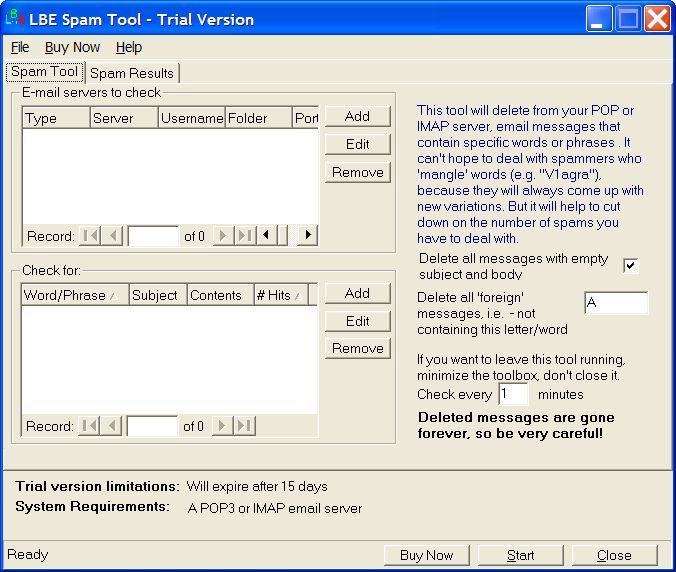Click the Folder column header
The image size is (676, 572).
(258, 118)
